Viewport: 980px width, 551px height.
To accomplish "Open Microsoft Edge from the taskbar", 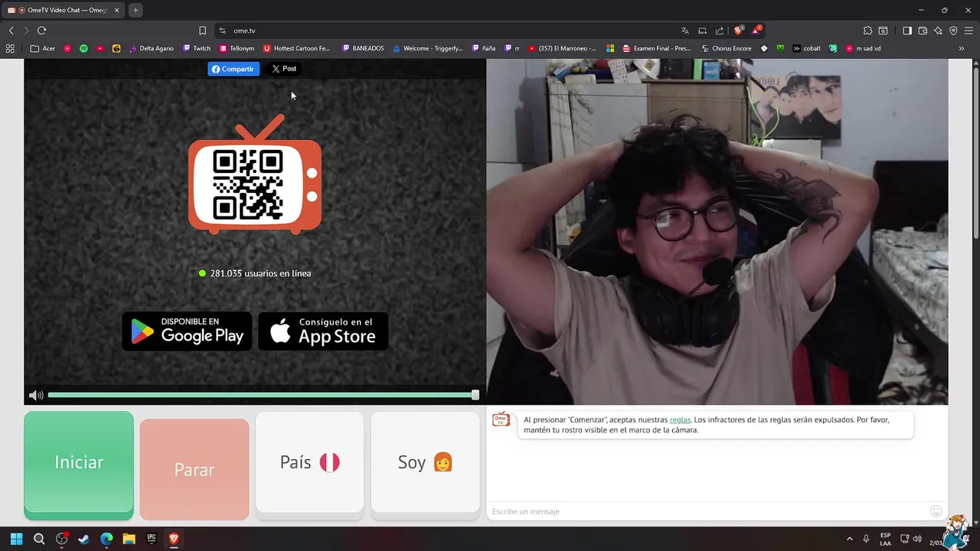I will coord(106,539).
